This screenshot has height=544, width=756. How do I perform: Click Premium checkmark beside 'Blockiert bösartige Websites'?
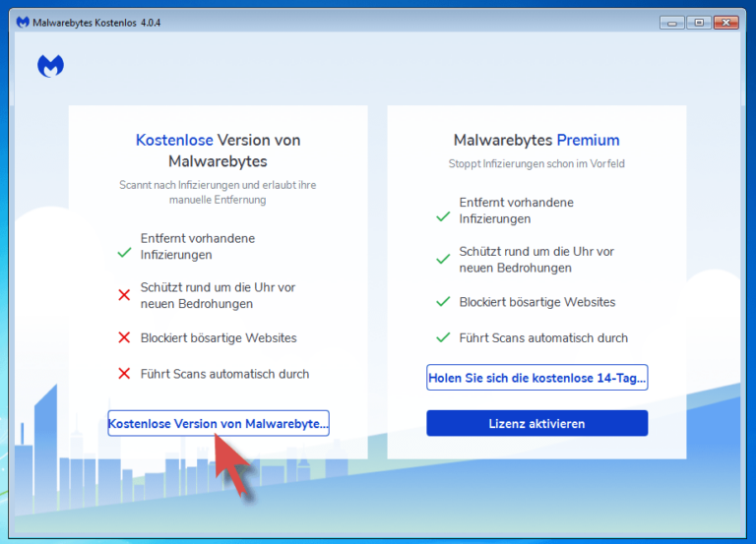click(x=443, y=302)
